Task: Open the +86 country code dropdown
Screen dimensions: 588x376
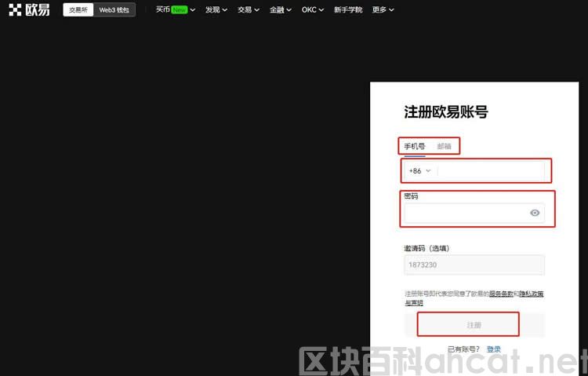Action: tap(419, 171)
